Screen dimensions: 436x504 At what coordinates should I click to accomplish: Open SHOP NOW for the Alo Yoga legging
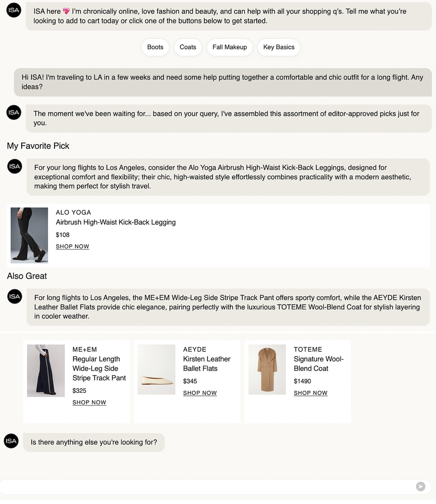72,246
